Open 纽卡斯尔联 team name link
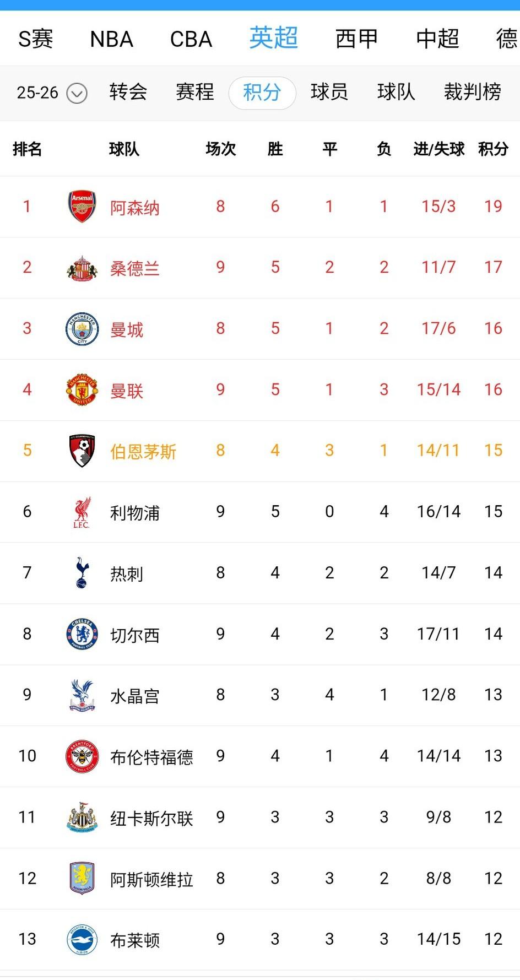The height and width of the screenshot is (980, 520). click(151, 818)
